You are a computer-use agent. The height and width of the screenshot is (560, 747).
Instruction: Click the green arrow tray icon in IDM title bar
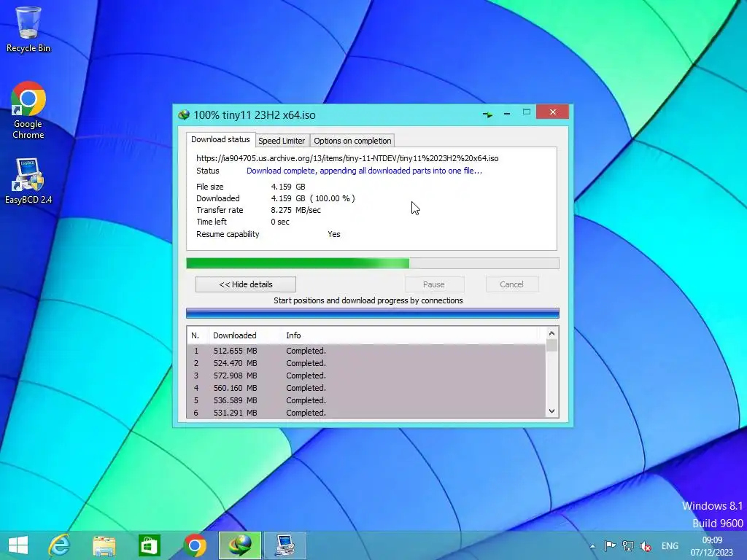[487, 114]
